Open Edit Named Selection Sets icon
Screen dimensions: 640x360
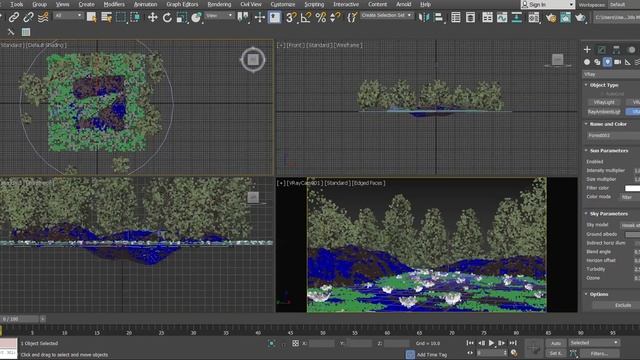[352, 18]
